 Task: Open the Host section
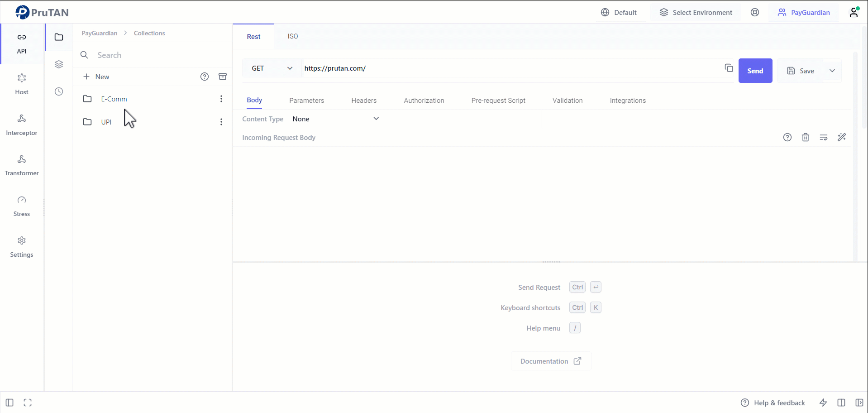coord(22,84)
